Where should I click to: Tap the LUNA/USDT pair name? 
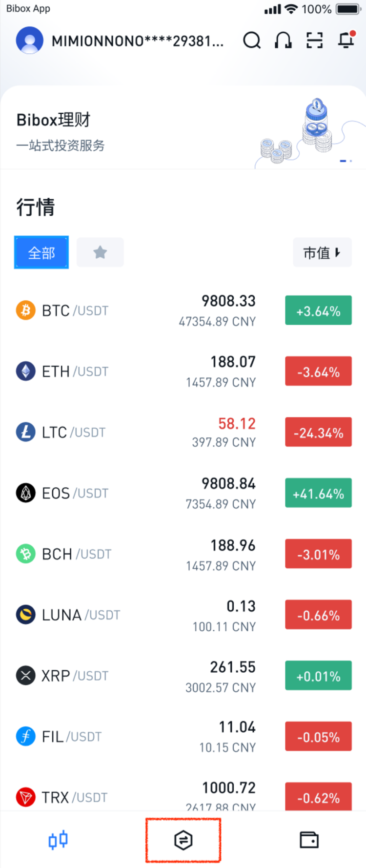tap(81, 615)
